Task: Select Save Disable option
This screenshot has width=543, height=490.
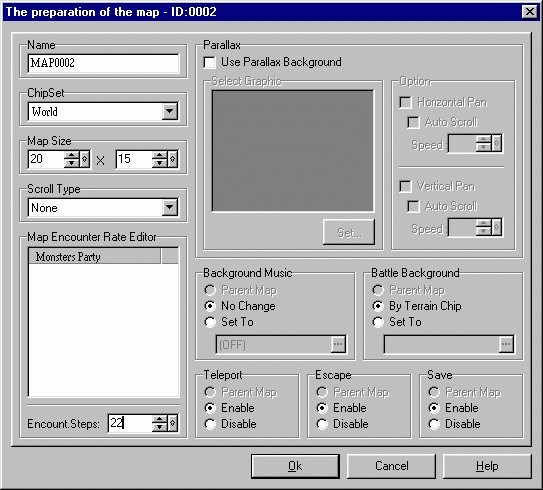Action: [x=434, y=424]
